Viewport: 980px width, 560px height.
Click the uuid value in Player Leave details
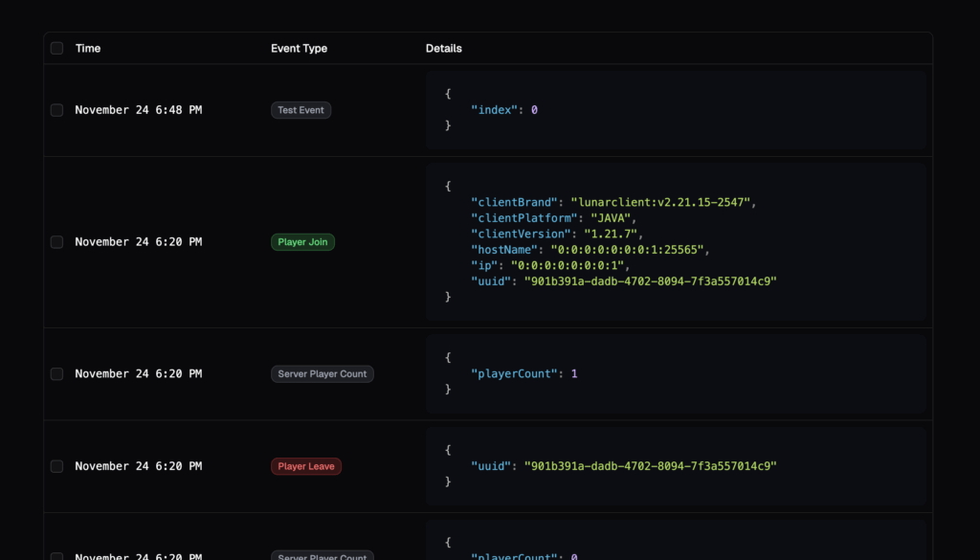tap(650, 466)
